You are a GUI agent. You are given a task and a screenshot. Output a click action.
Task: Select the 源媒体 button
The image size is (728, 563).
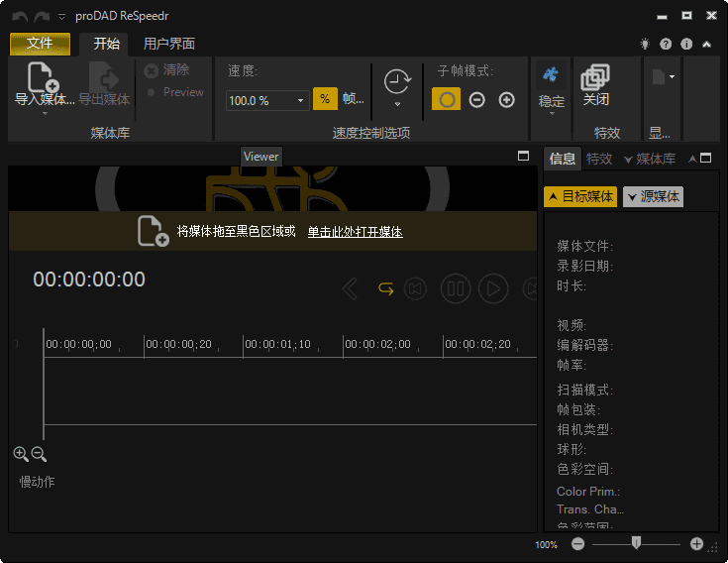pos(653,196)
